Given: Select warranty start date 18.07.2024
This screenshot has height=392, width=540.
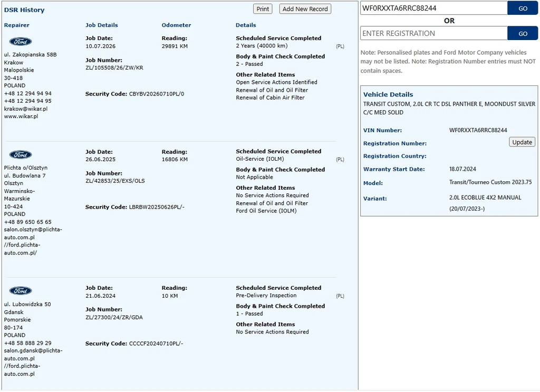Looking at the screenshot, I should [462, 169].
